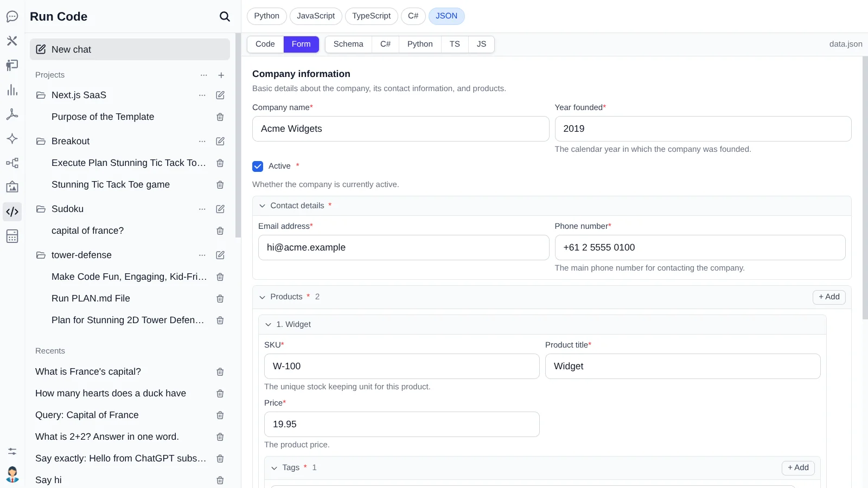The width and height of the screenshot is (868, 488).
Task: Open the sparkle star icon in the rail
Action: click(12, 139)
